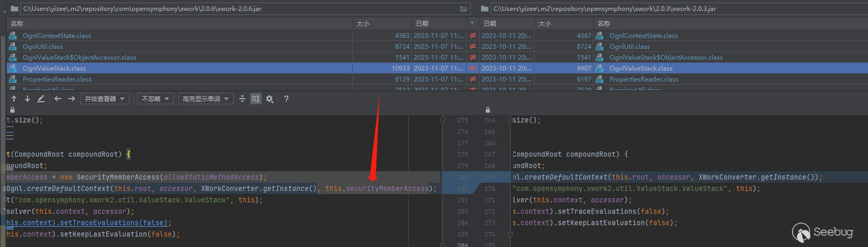
Task: Sort right pane by 大小 column header
Action: [x=564, y=23]
